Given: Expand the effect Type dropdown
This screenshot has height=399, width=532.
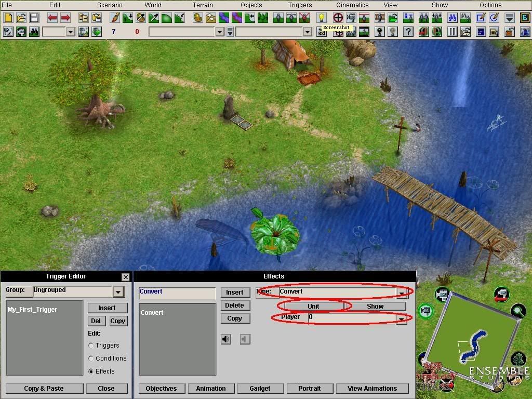Looking at the screenshot, I should (402, 292).
